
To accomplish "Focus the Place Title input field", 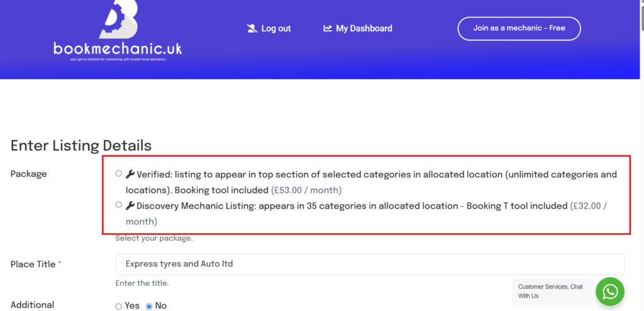I will pos(369,264).
